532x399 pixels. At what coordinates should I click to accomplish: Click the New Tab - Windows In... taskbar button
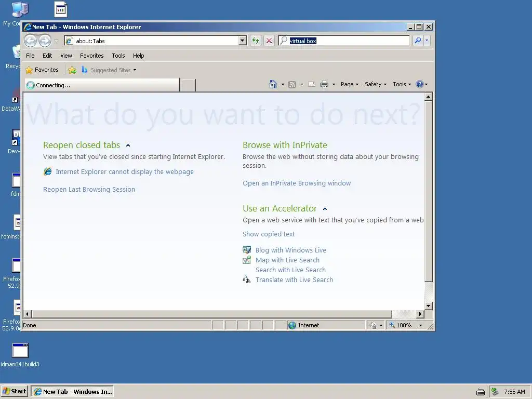(72, 392)
